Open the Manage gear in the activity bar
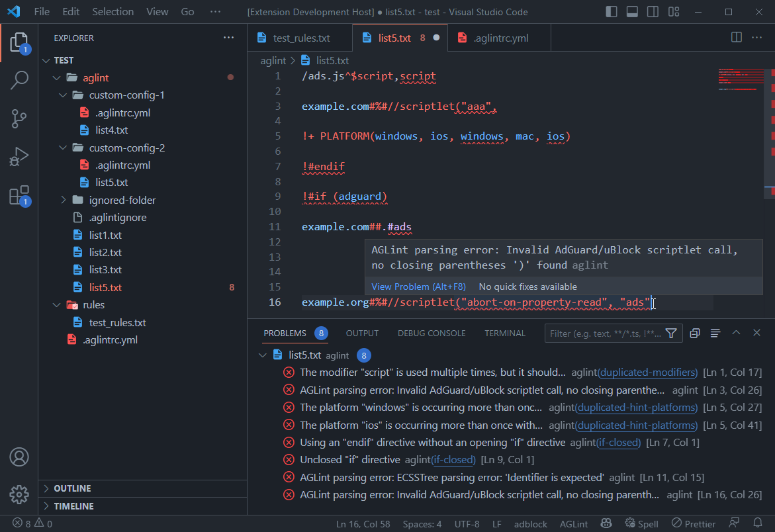This screenshot has width=775, height=532. [x=19, y=494]
